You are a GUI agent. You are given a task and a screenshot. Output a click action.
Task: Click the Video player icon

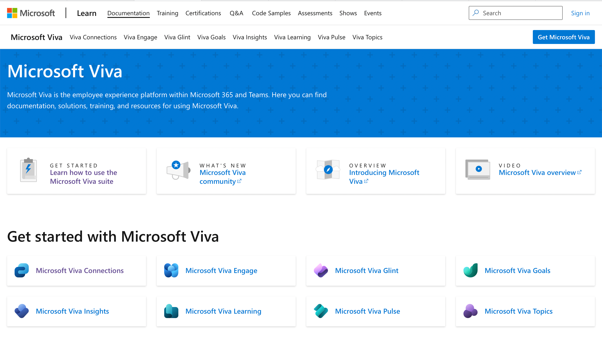click(x=478, y=169)
